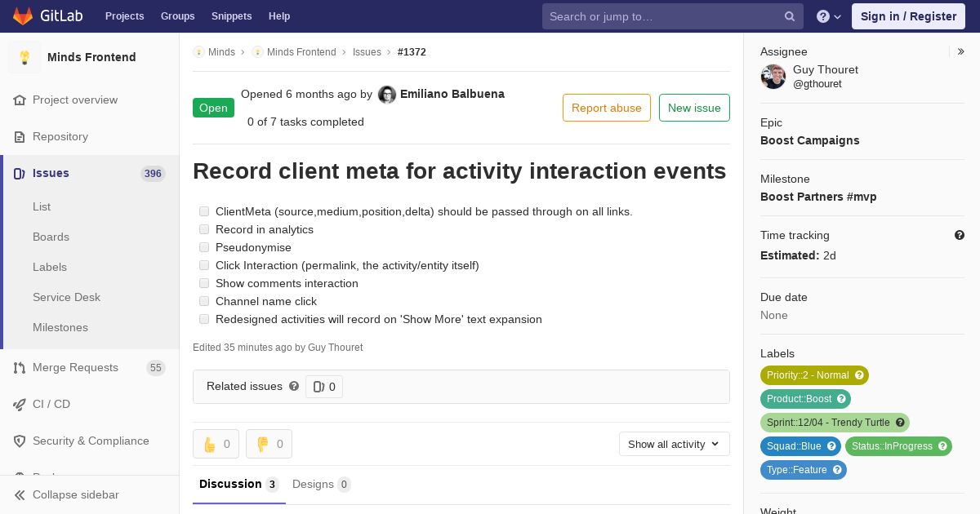
Task: Click the Related issues help icon
Action: 294,386
